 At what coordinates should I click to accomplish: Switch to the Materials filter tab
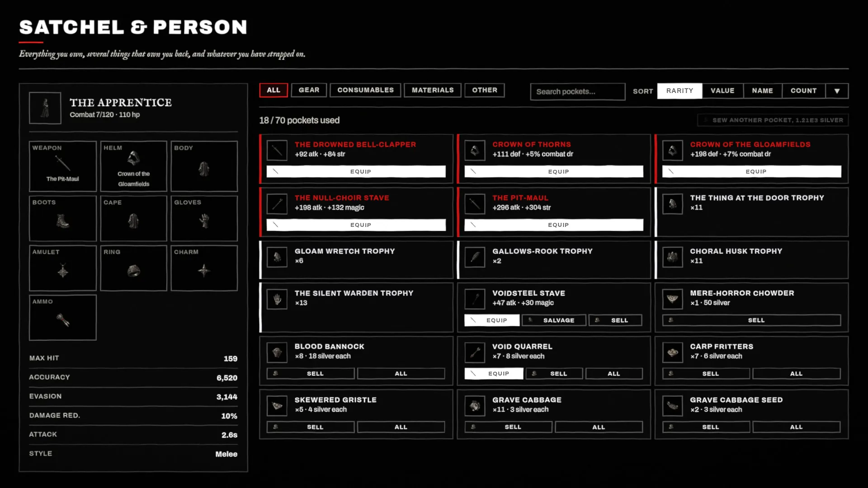point(433,90)
